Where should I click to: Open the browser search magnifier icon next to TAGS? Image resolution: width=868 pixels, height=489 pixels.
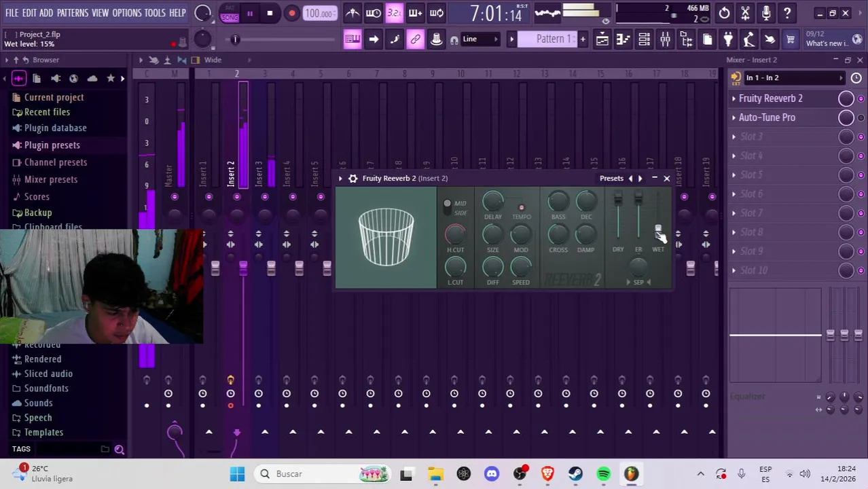[x=120, y=449]
